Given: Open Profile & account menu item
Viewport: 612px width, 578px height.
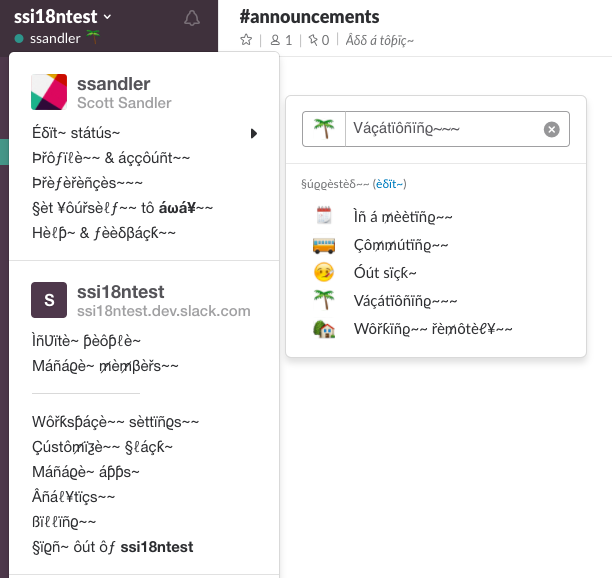Looking at the screenshot, I should pyautogui.click(x=111, y=158).
